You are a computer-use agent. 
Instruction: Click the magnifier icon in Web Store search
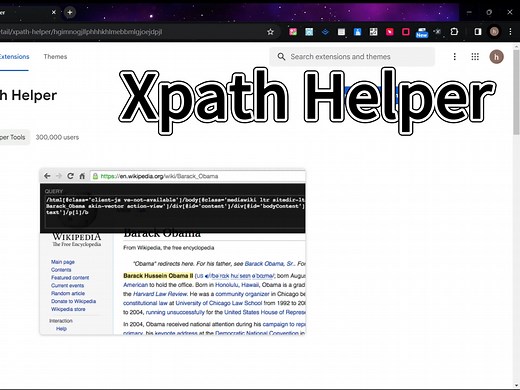[281, 57]
